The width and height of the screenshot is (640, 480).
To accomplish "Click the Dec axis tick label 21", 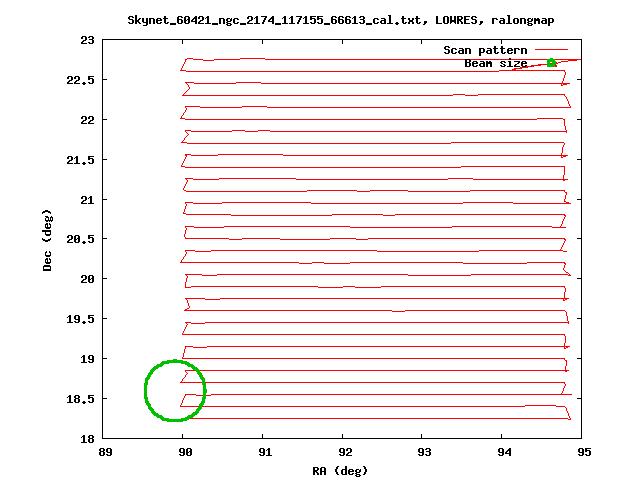I will (87, 200).
